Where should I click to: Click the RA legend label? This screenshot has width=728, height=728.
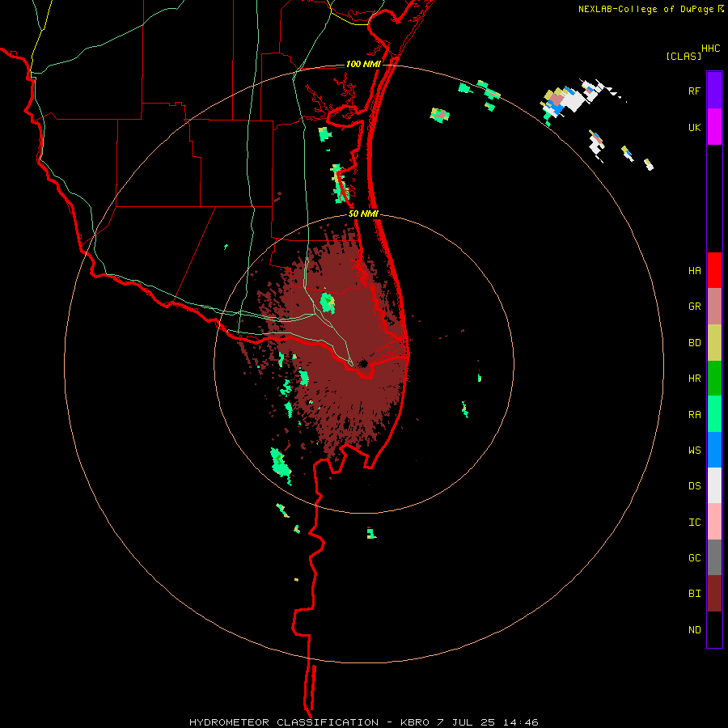click(x=694, y=415)
